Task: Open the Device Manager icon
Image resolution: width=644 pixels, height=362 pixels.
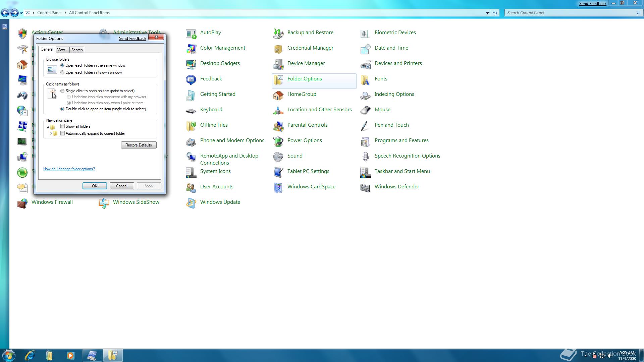Action: point(278,65)
